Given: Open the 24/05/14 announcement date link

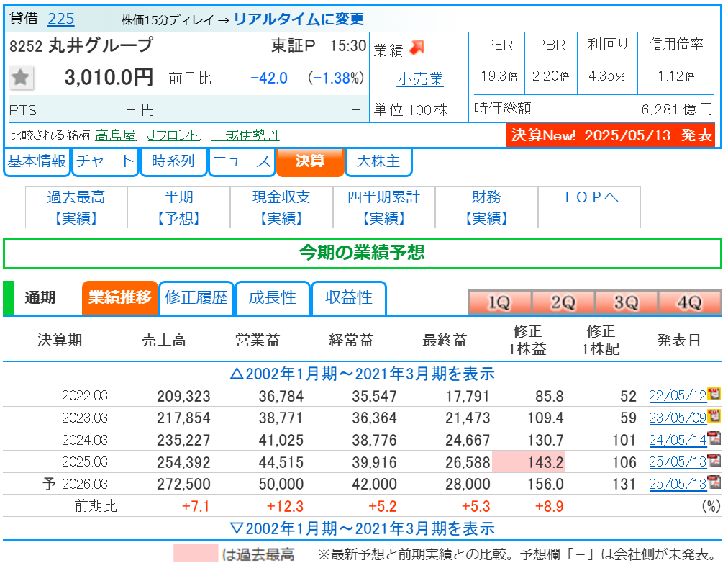Looking at the screenshot, I should pos(678,439).
